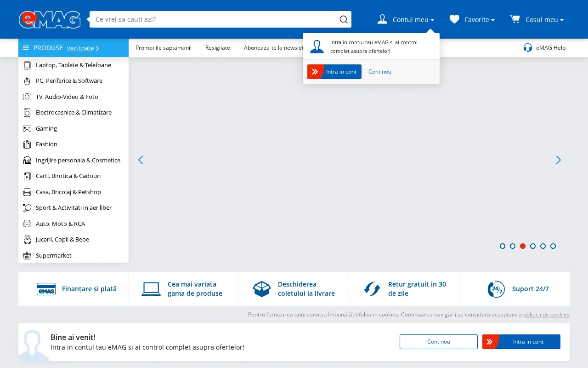Select the first carousel dot

[x=503, y=246]
